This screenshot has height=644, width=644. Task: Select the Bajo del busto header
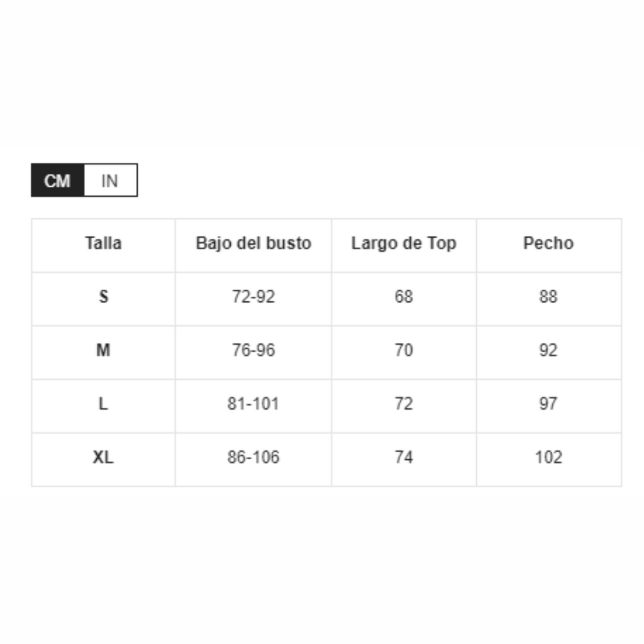coord(253,243)
